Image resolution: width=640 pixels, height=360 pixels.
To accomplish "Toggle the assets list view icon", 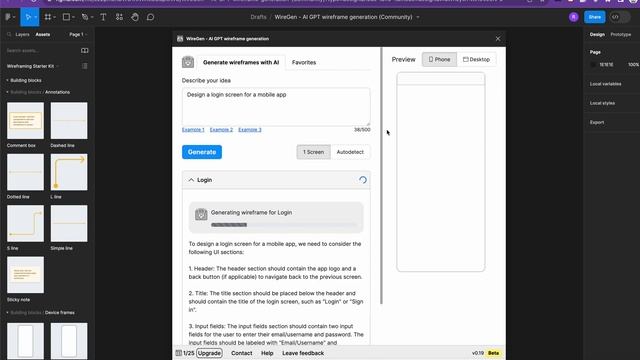I will tap(84, 66).
